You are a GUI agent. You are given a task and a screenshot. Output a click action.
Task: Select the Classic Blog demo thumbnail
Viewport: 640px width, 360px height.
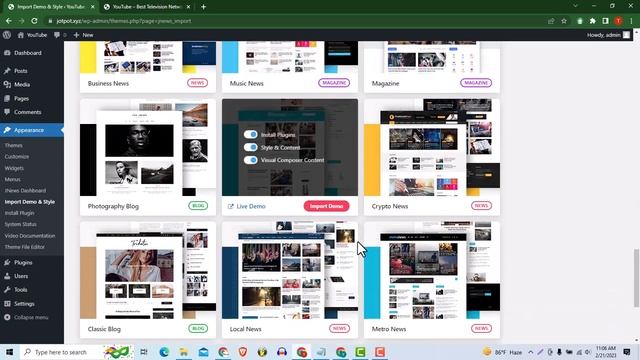[148, 270]
